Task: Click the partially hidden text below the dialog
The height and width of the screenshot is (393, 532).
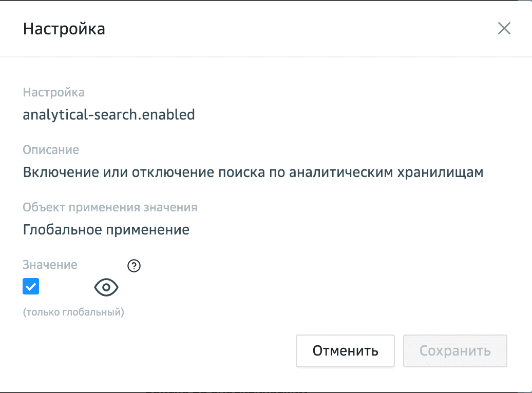Action: point(226,390)
